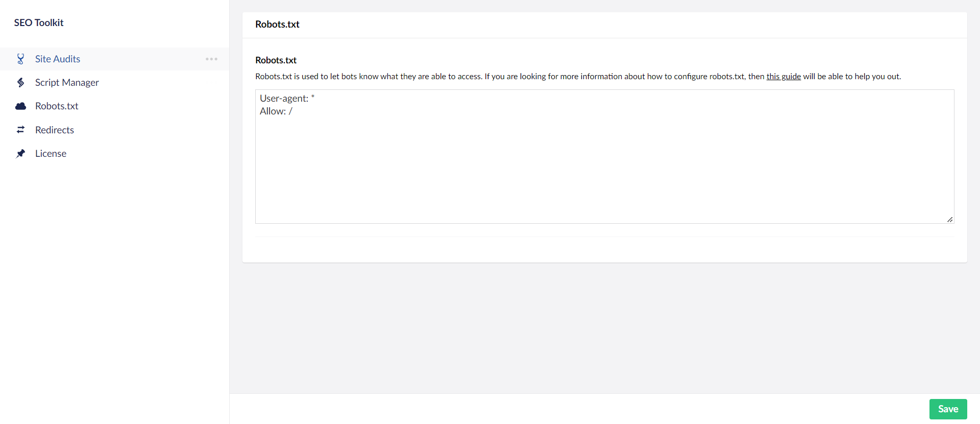Click the bold Robots.txt property label
Image resolution: width=980 pixels, height=424 pixels.
[276, 60]
